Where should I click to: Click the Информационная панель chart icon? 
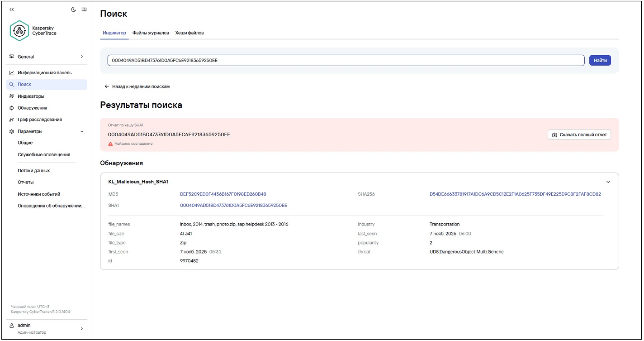12,73
